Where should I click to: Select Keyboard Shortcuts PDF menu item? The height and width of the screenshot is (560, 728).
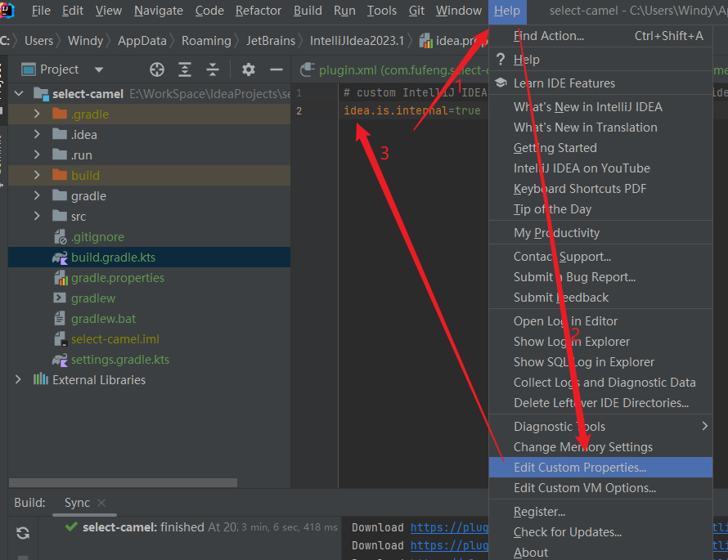pyautogui.click(x=600, y=189)
